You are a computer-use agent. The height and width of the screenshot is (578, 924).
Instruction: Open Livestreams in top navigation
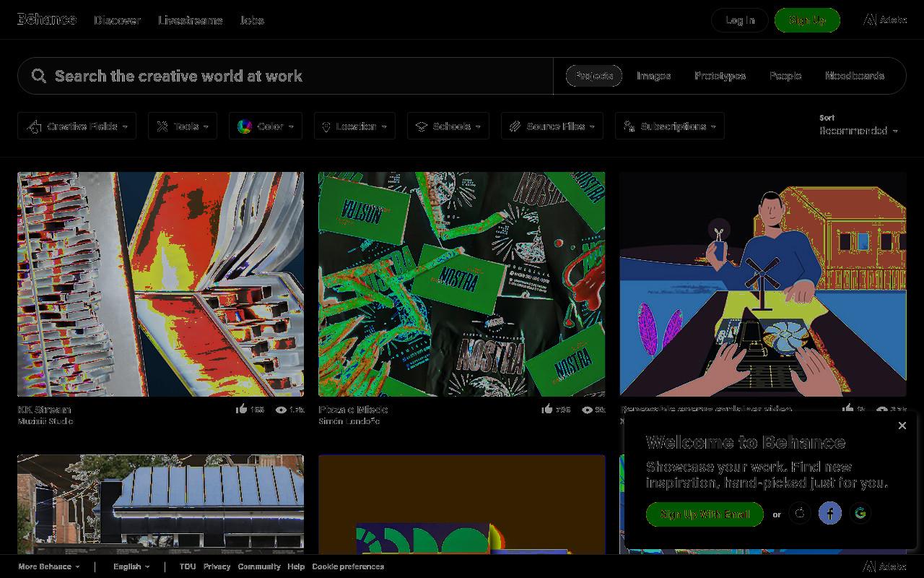point(191,20)
